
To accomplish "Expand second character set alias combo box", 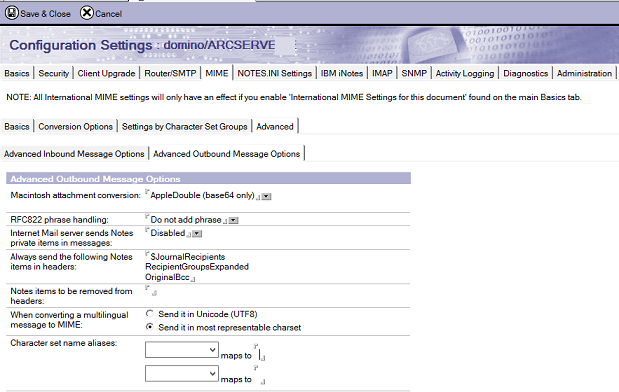I will [x=182, y=373].
